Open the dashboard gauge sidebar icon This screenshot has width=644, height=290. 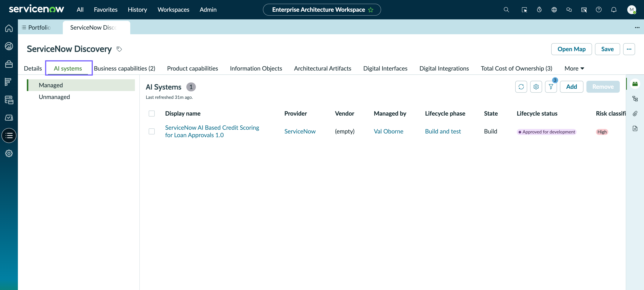pos(9,46)
